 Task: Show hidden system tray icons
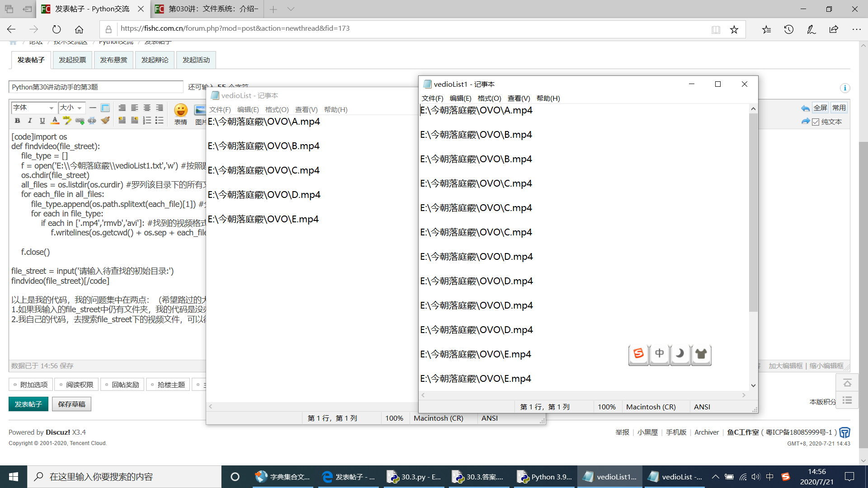[715, 477]
